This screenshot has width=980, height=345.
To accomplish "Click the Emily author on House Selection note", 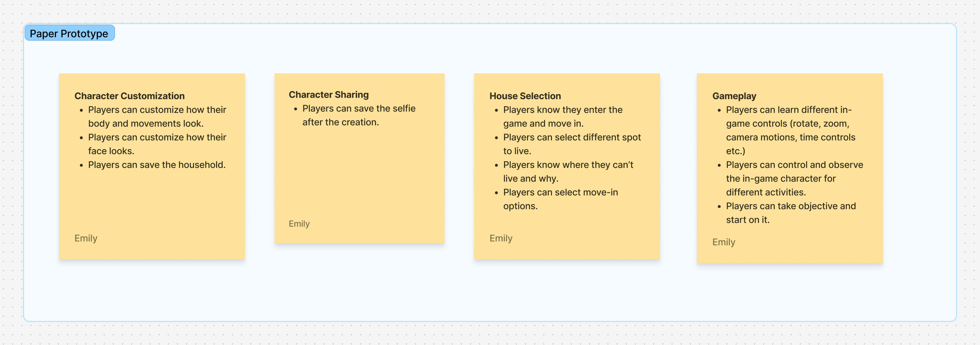I will pos(501,238).
